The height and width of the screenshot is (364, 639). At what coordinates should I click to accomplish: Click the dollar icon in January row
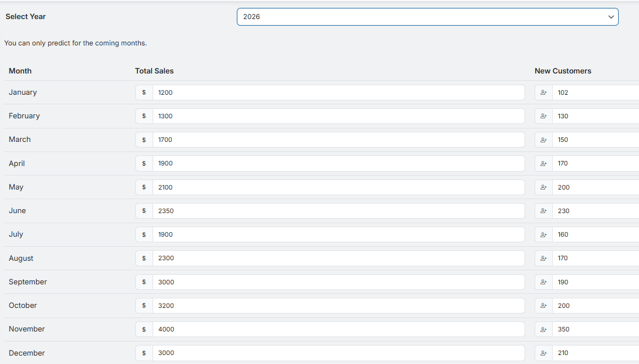tap(144, 93)
